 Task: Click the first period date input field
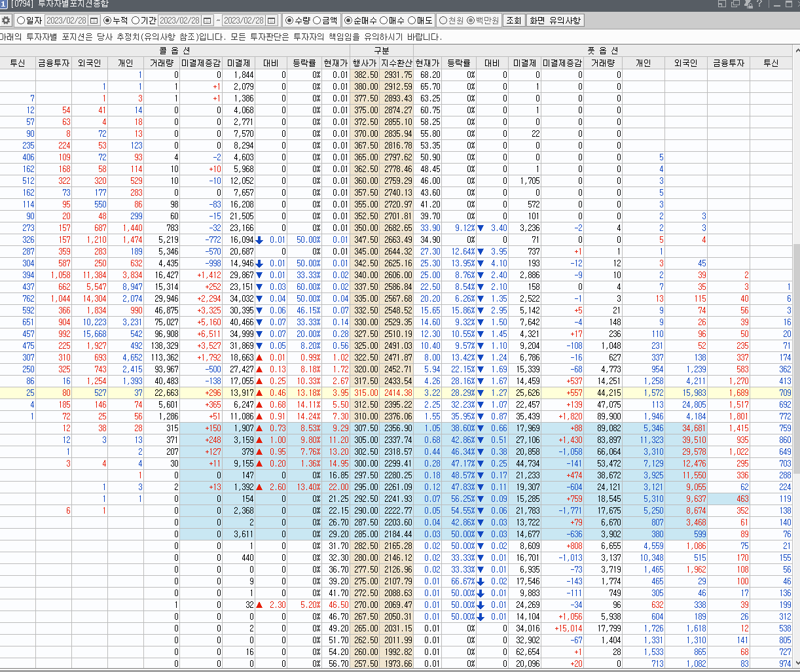click(179, 20)
